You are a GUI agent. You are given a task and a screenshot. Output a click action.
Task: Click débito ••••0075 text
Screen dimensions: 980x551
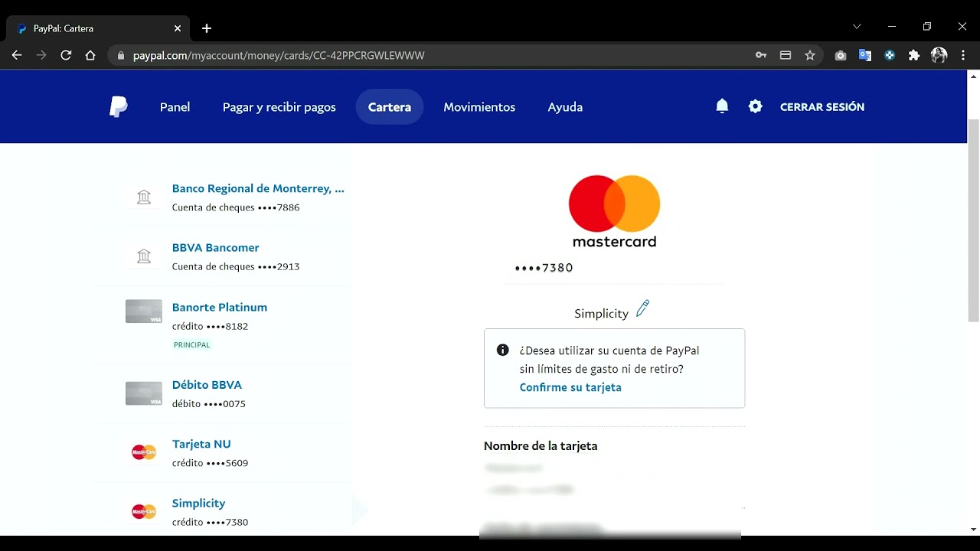(x=209, y=403)
